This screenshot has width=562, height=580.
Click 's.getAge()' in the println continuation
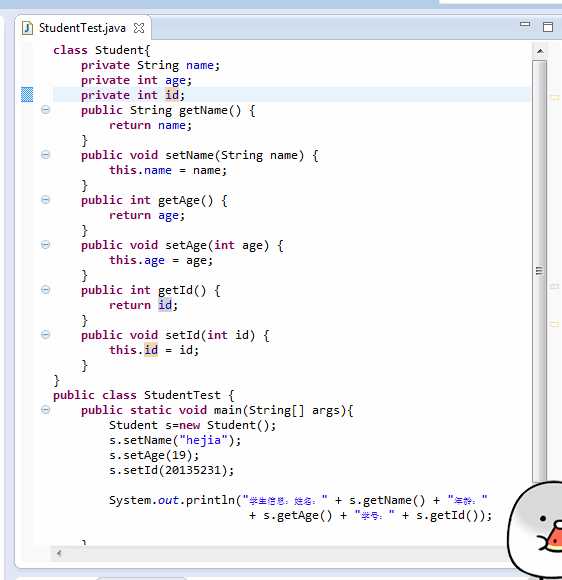(297, 515)
